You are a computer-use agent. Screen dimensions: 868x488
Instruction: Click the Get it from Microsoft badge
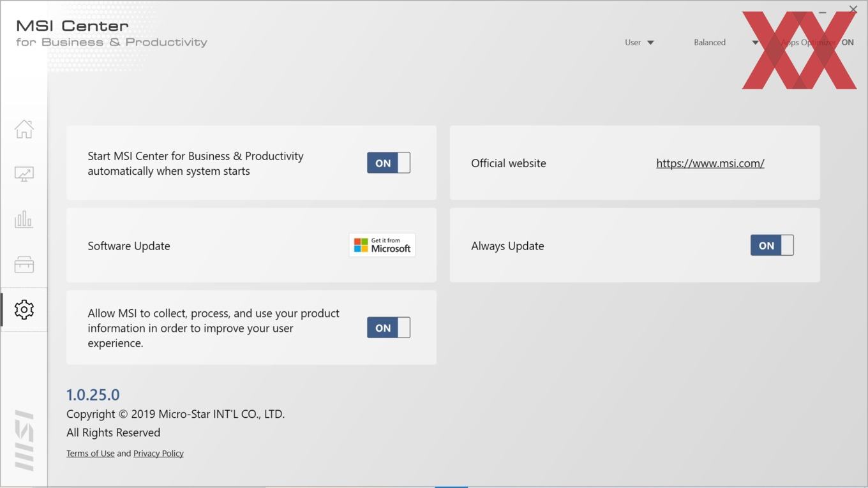pos(382,245)
